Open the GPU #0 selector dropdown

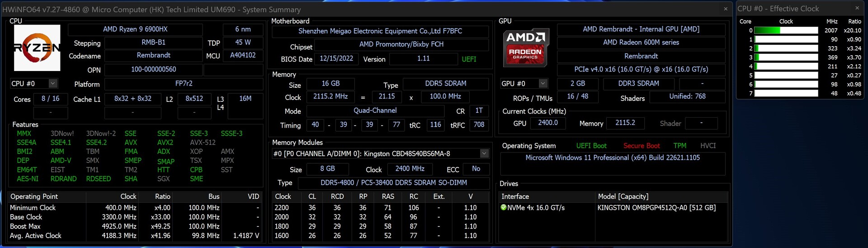[543, 84]
